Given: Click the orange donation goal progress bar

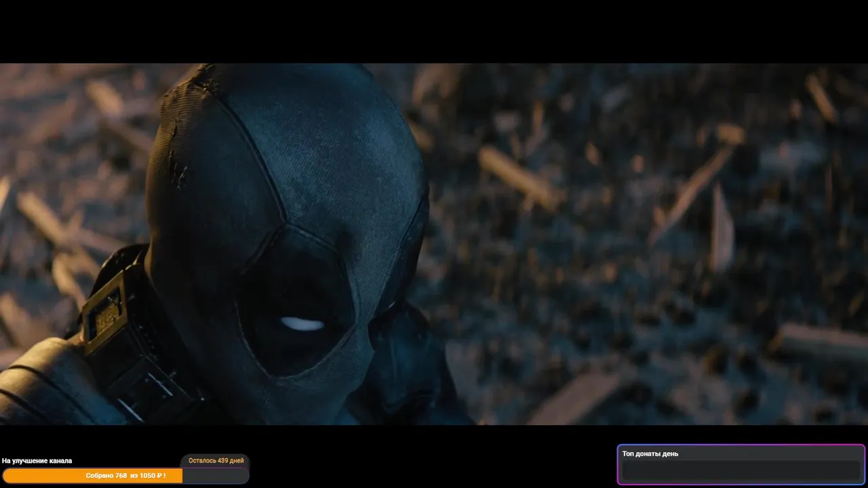Looking at the screenshot, I should click(125, 476).
